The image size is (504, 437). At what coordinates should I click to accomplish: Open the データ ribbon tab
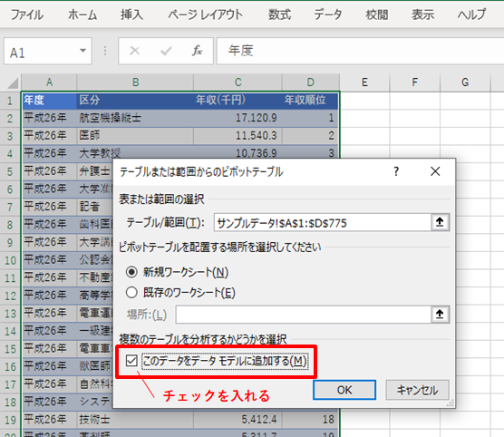click(328, 15)
